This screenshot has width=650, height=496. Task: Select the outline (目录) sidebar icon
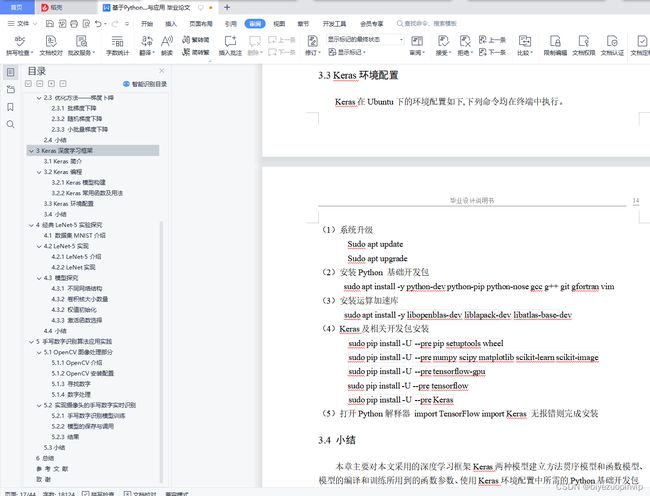pos(11,72)
